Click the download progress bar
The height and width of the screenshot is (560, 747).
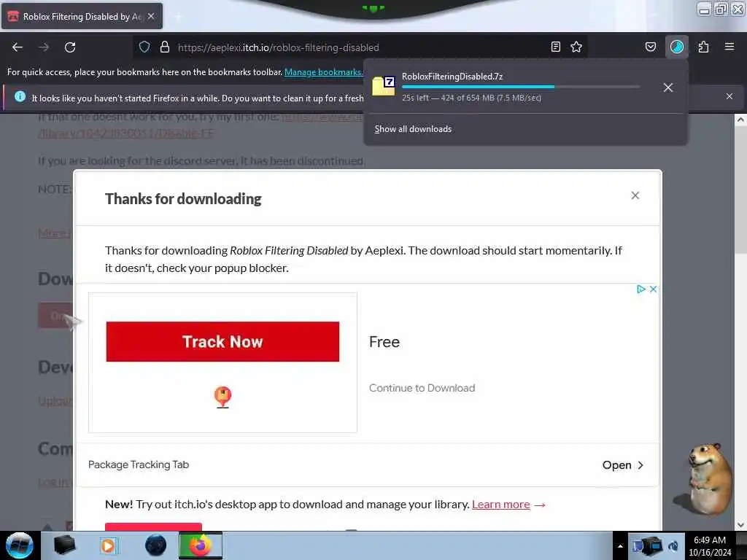point(521,87)
